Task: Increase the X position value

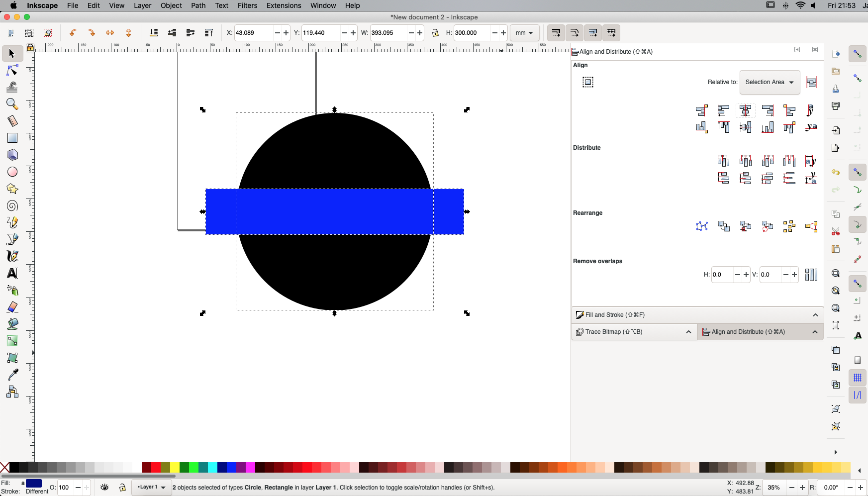Action: tap(286, 33)
